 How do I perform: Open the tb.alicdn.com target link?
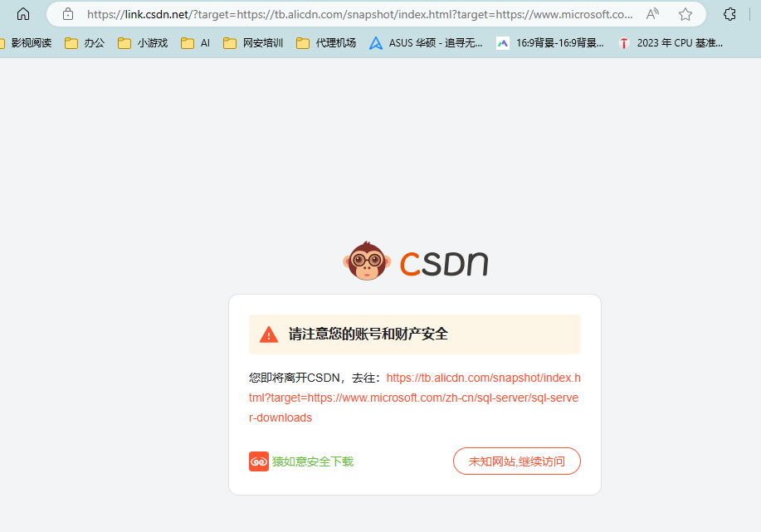tap(414, 398)
